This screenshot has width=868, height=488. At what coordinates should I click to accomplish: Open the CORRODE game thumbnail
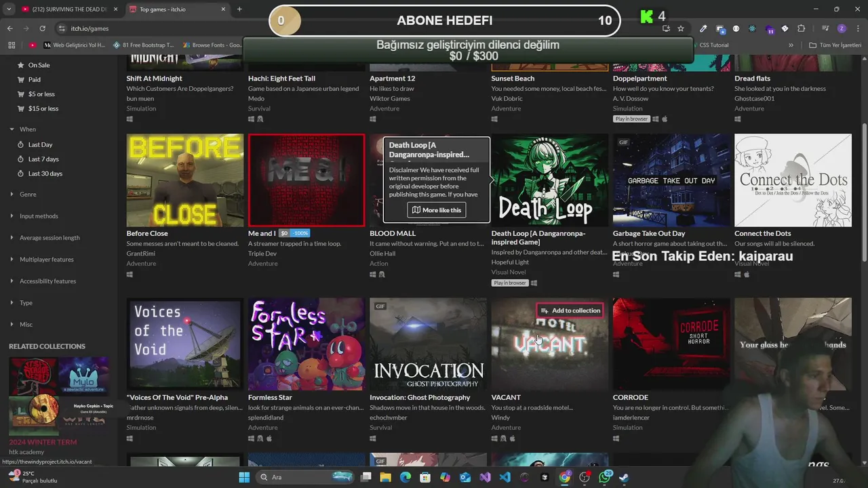tap(671, 344)
